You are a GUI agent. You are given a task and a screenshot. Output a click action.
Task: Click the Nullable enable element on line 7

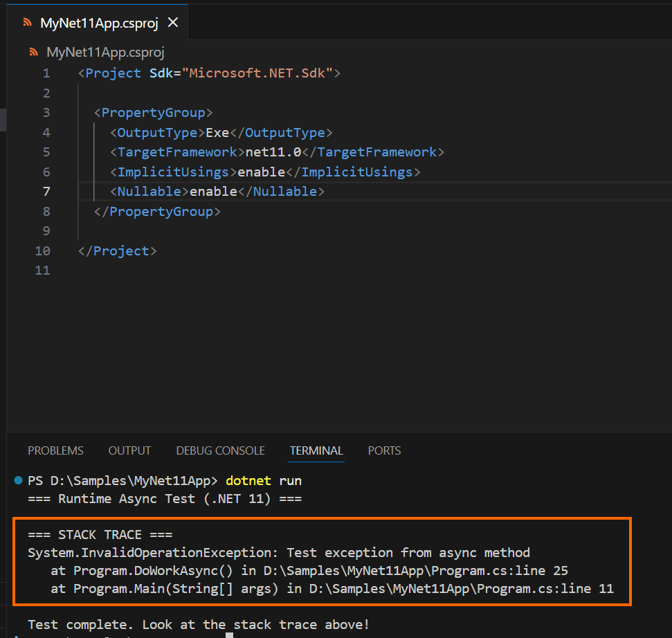coord(213,191)
